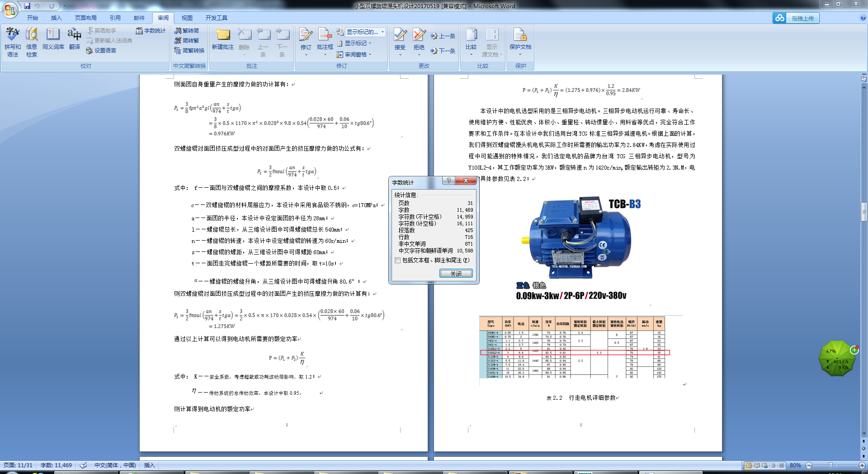The width and height of the screenshot is (868, 474).
Task: Click the zoom out minus button
Action: [809, 465]
